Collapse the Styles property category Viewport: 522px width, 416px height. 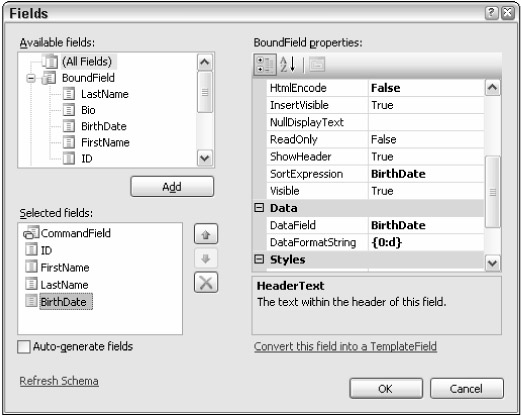pyautogui.click(x=259, y=259)
